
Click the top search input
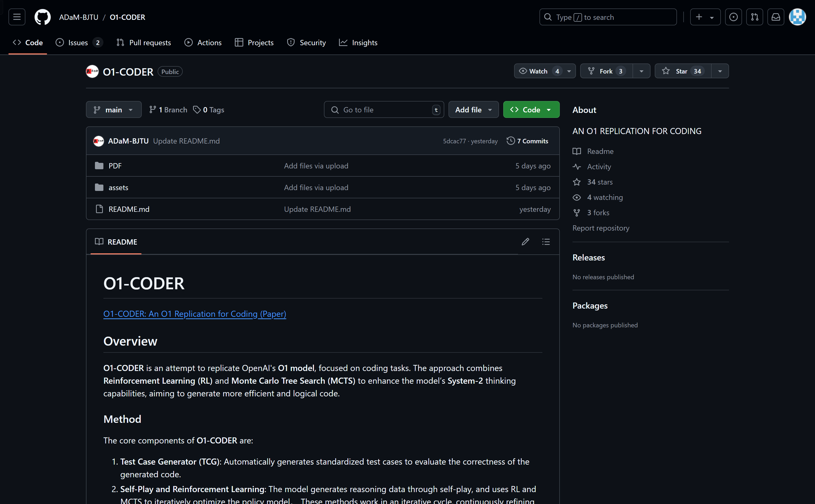608,17
